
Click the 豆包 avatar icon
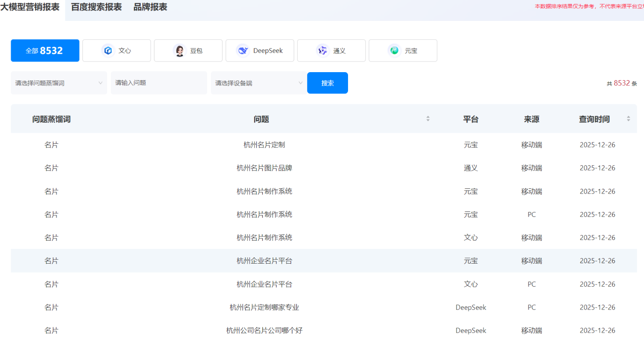tap(179, 51)
